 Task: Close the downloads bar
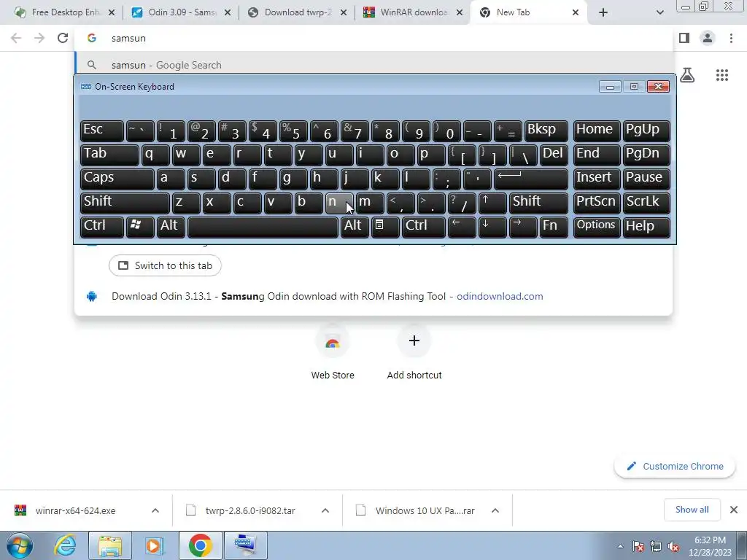pos(734,510)
